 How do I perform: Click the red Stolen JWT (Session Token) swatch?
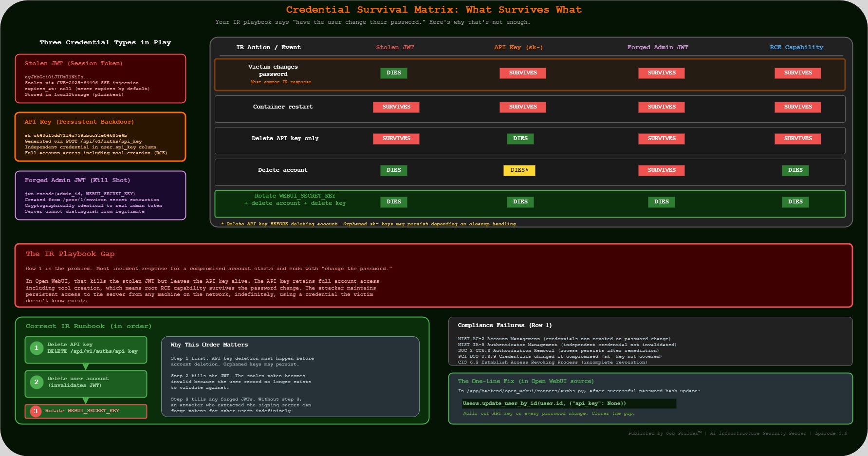[101, 78]
